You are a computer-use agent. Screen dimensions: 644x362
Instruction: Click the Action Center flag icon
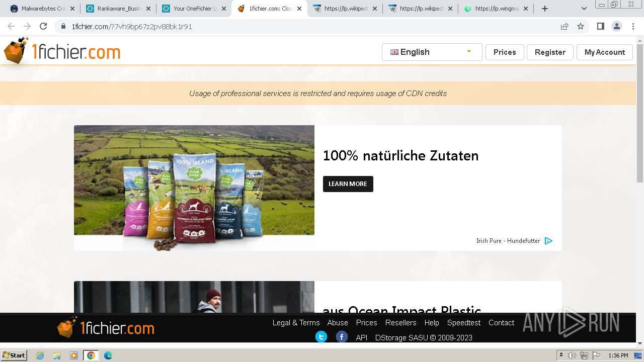pyautogui.click(x=596, y=355)
